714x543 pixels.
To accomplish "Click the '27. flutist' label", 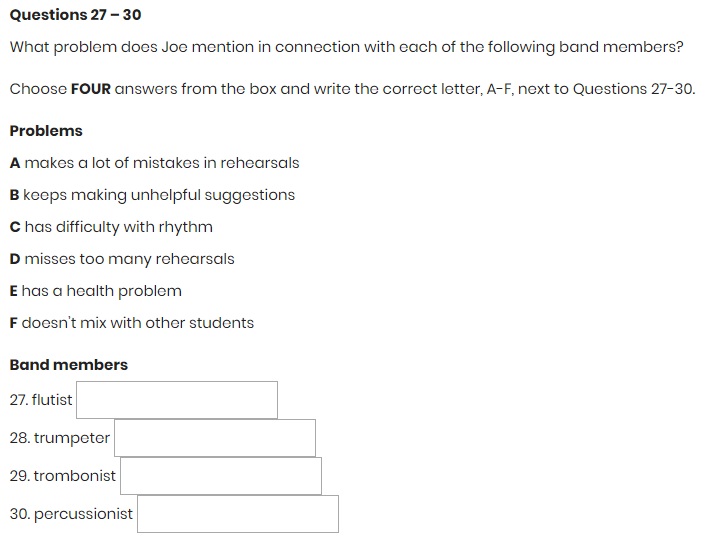I will click(41, 400).
